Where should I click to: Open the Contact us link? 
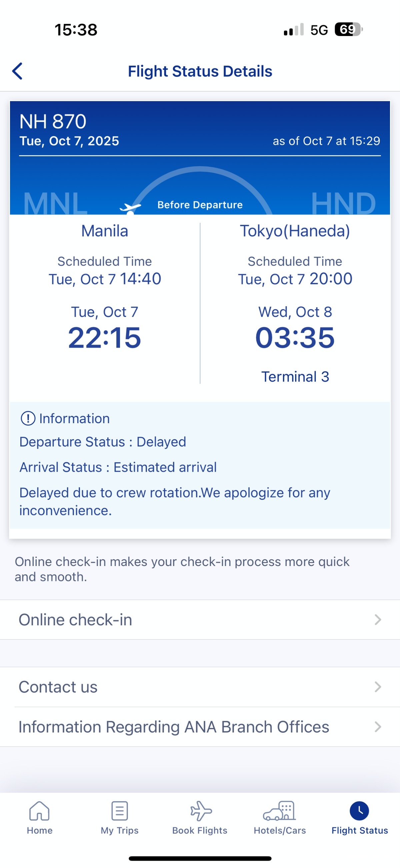[58, 687]
